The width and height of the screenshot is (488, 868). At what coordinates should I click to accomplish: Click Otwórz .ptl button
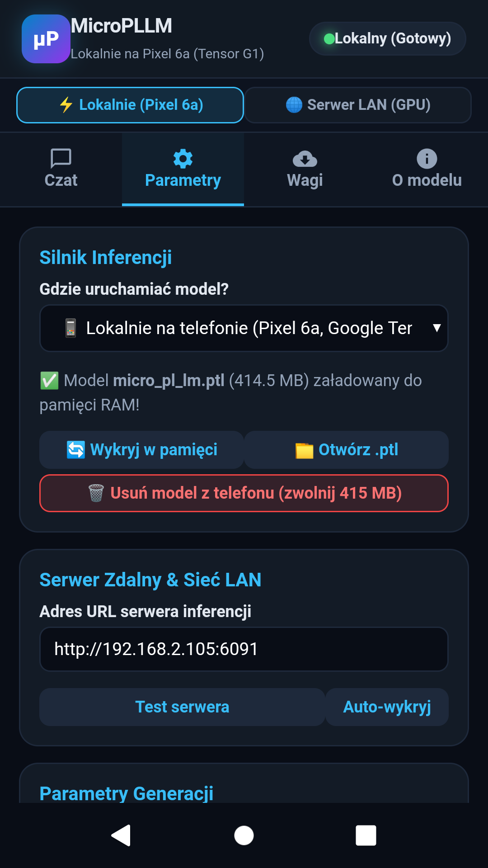(347, 450)
